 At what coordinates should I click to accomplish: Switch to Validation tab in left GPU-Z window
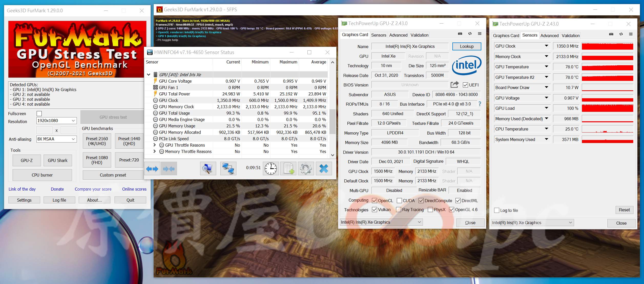pyautogui.click(x=419, y=35)
